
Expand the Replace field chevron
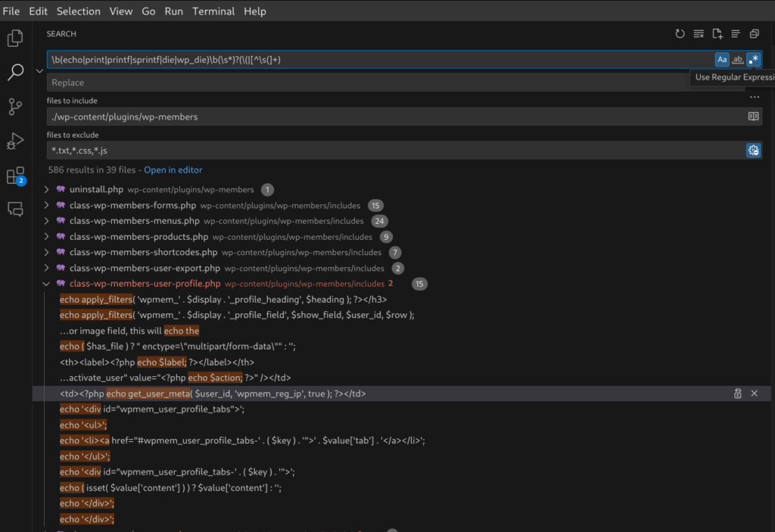coord(39,70)
